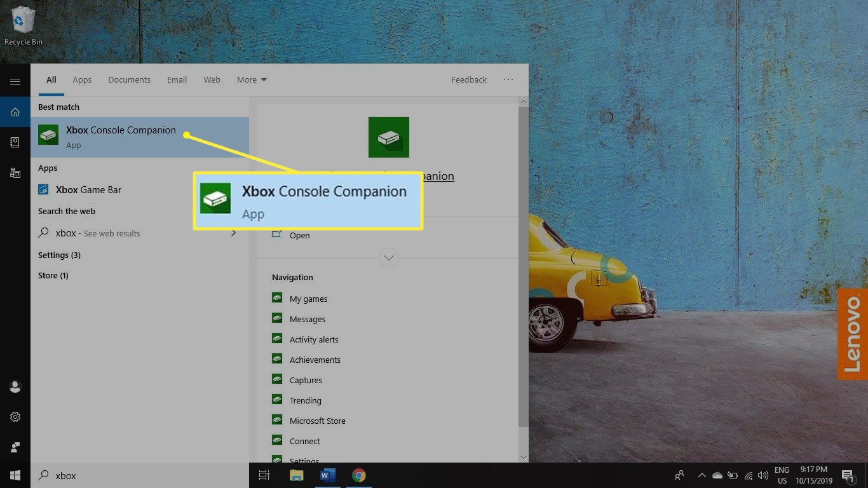The image size is (868, 488).
Task: Expand the More filter dropdown
Action: point(252,79)
